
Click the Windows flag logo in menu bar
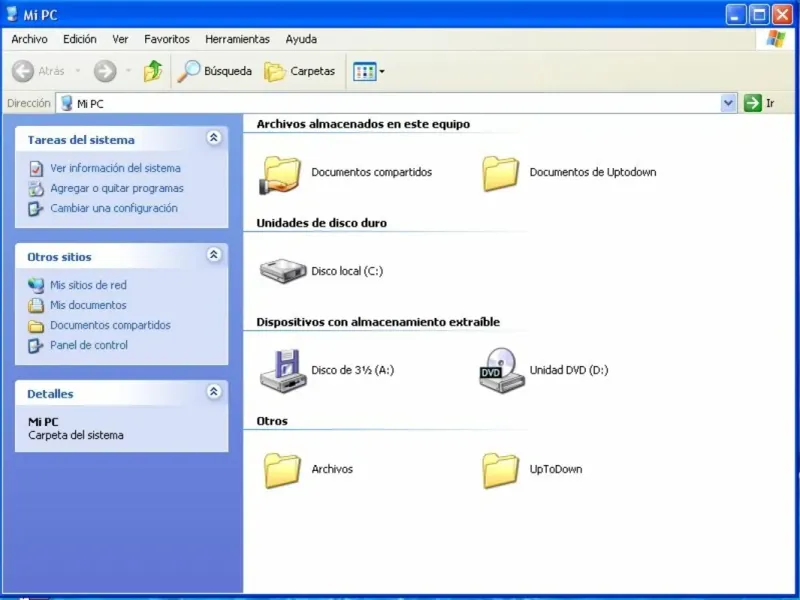click(x=776, y=39)
